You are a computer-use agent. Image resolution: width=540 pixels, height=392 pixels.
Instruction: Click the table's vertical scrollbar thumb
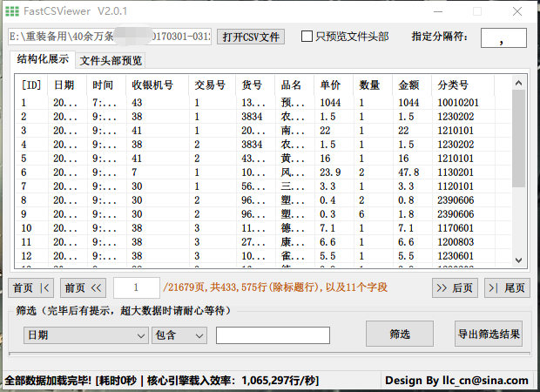(519, 138)
